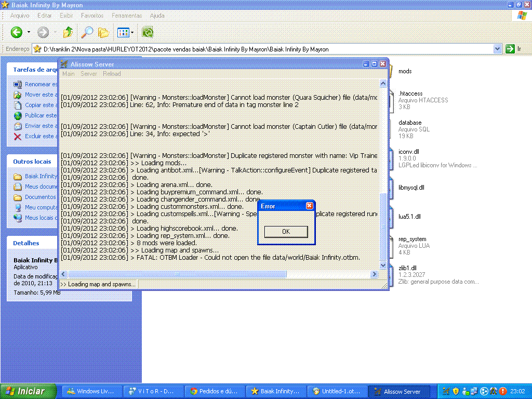
Task: Open the Ferramentas menu
Action: click(127, 16)
